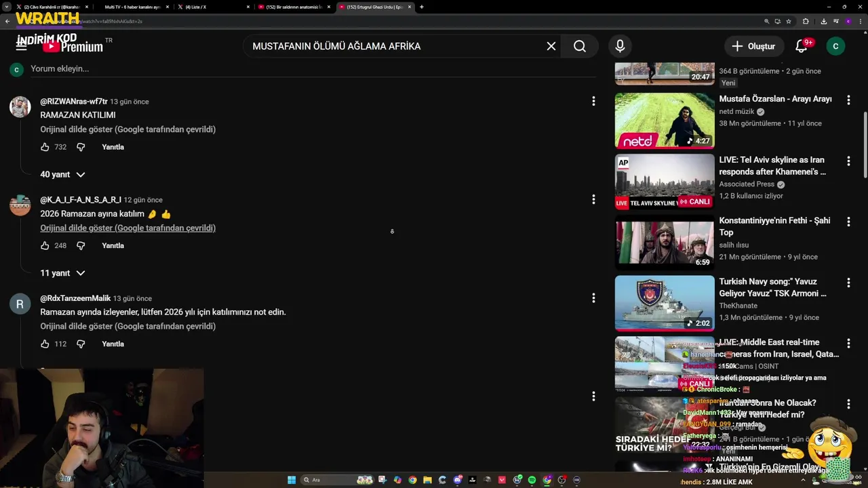Start voice search with microphone icon
Screen dimensions: 868x488
620,46
